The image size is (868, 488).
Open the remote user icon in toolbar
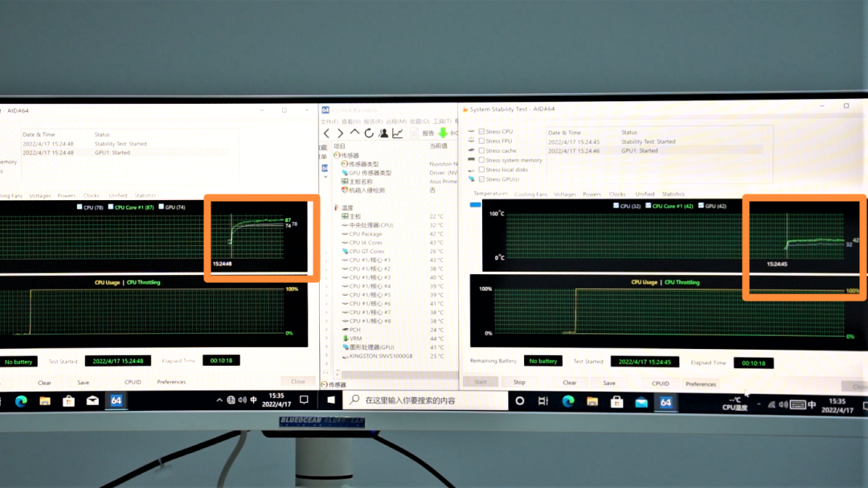(383, 133)
